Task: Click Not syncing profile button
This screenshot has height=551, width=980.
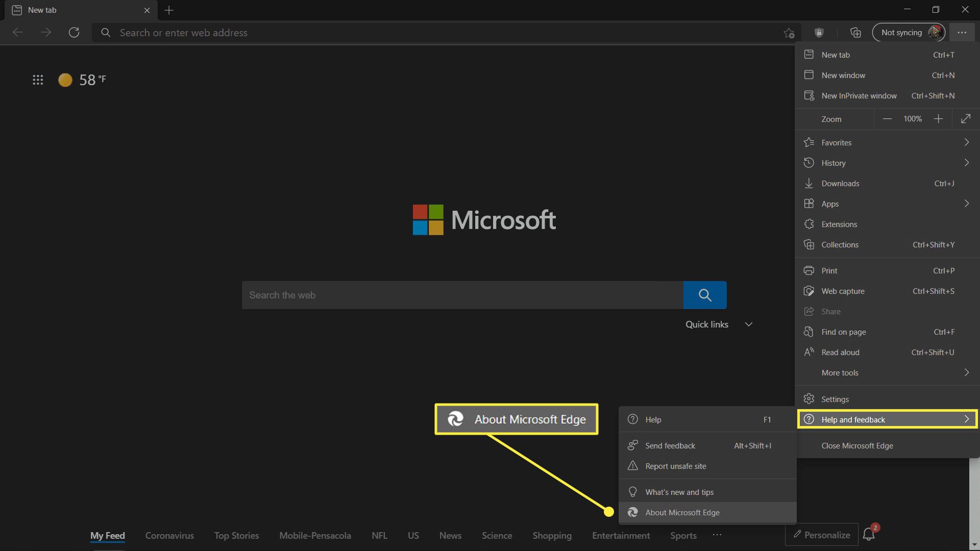Action: 909,32
